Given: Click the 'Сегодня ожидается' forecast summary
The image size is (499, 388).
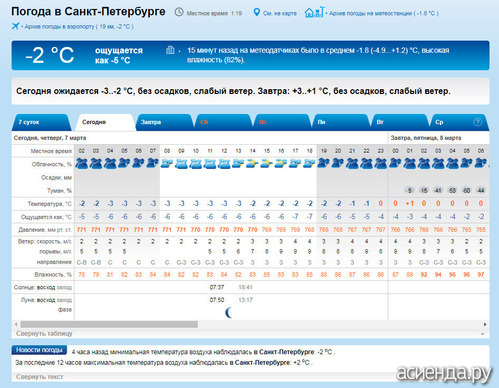Looking at the screenshot, I should tap(233, 91).
